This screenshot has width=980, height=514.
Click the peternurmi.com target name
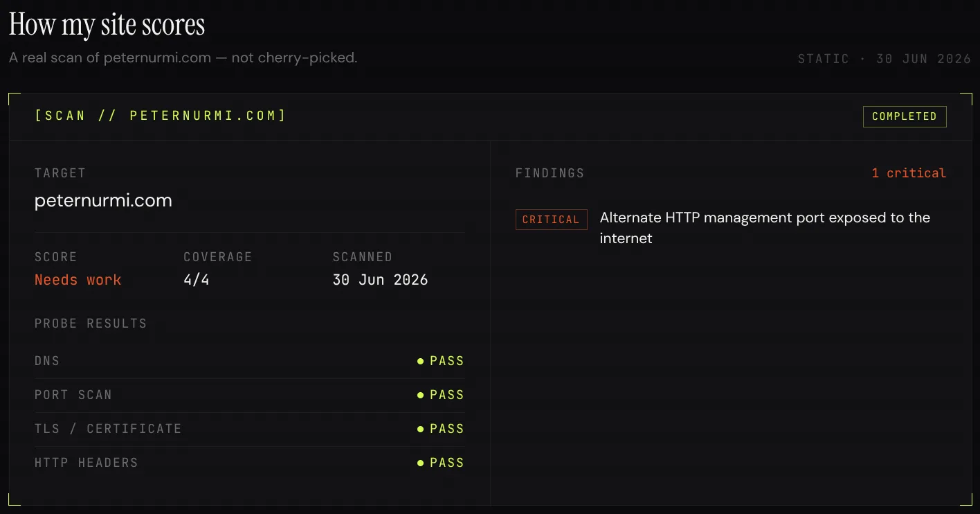(x=103, y=201)
